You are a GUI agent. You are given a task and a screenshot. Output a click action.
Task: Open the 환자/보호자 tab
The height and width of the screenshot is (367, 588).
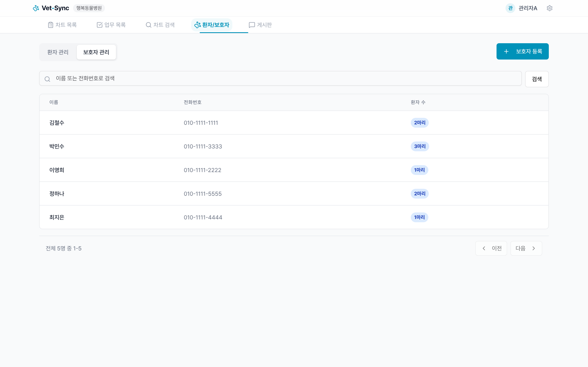(212, 25)
